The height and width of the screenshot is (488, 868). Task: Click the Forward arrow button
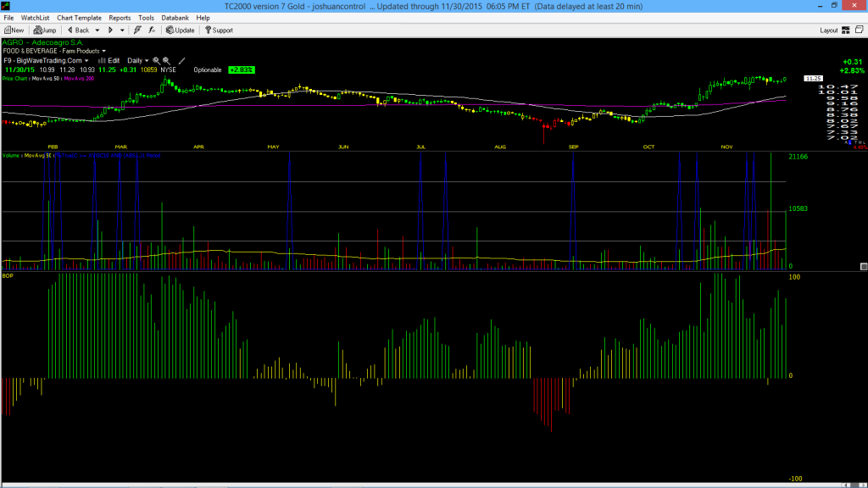pos(110,30)
